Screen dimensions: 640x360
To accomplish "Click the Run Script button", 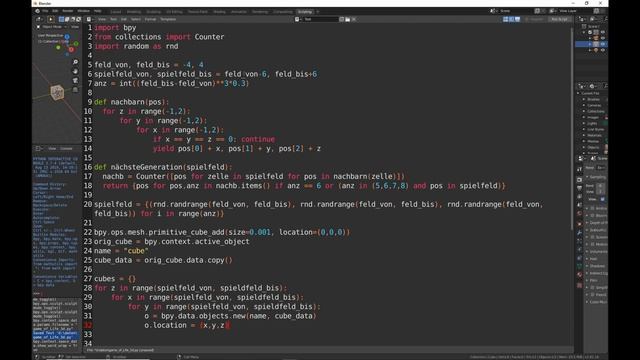I will point(559,19).
